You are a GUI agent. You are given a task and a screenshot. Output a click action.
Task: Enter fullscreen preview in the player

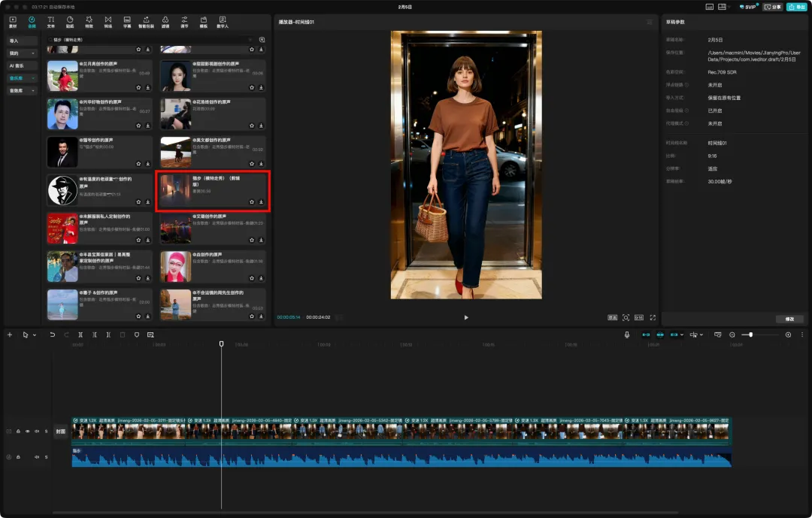coord(653,317)
